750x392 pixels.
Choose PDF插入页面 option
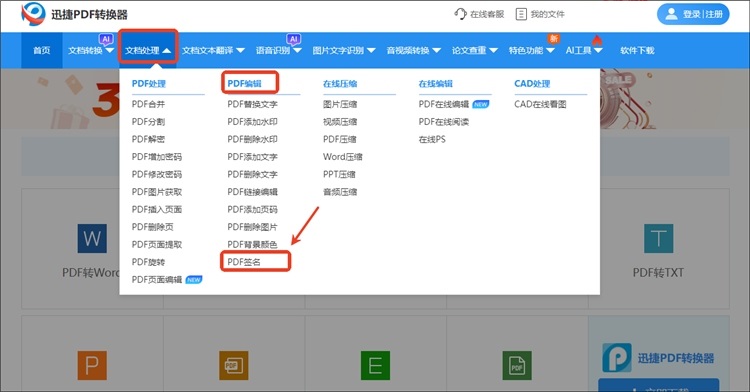point(157,209)
